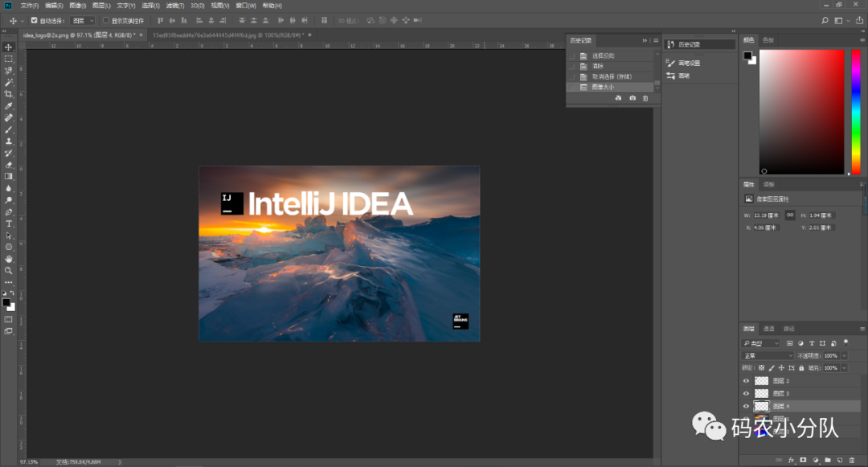This screenshot has width=868, height=467.
Task: Toggle the 自动选择 auto-select checkbox
Action: (x=35, y=20)
